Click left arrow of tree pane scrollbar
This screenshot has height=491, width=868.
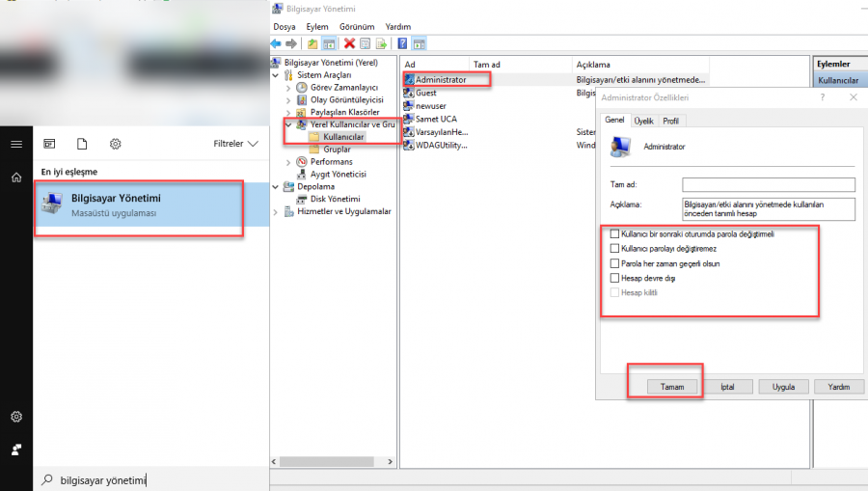(274, 461)
